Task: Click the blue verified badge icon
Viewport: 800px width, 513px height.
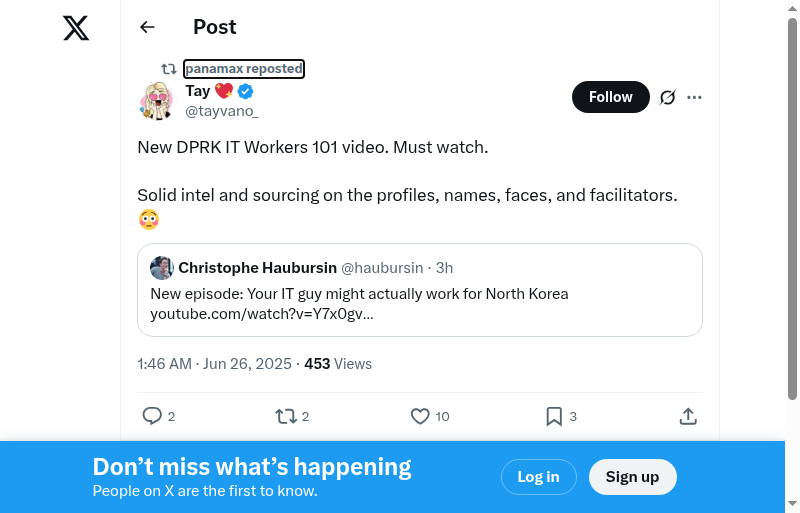Action: click(245, 92)
